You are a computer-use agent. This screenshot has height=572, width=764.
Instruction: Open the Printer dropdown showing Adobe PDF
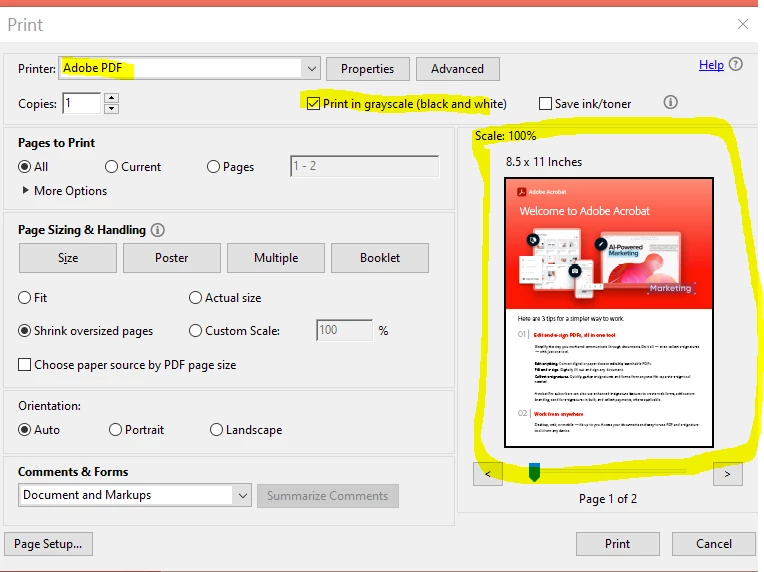point(190,69)
